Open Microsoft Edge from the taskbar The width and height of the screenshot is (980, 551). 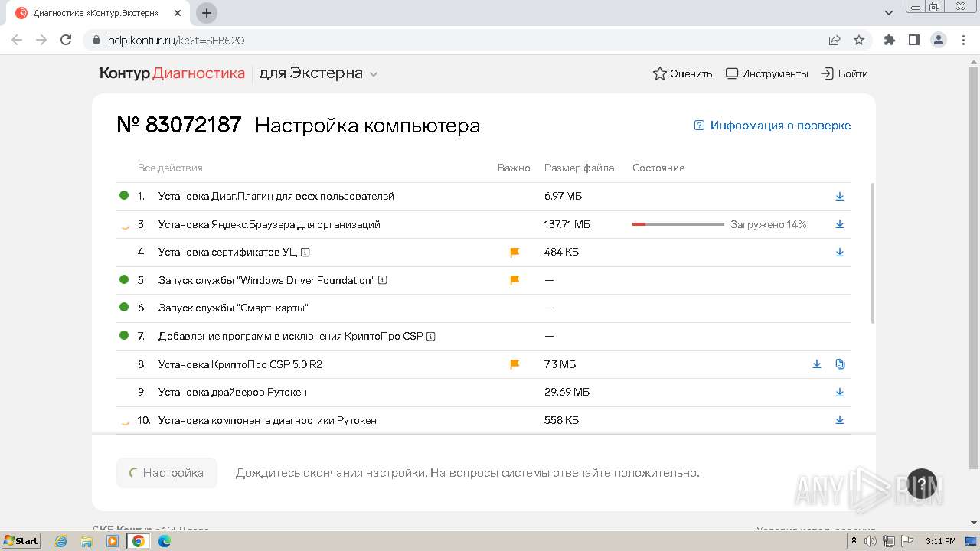[x=165, y=541]
